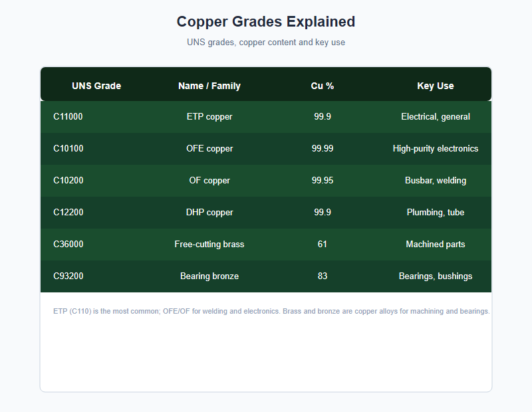The image size is (532, 412).
Task: Select the 'Name / Family' column header
Action: click(209, 86)
